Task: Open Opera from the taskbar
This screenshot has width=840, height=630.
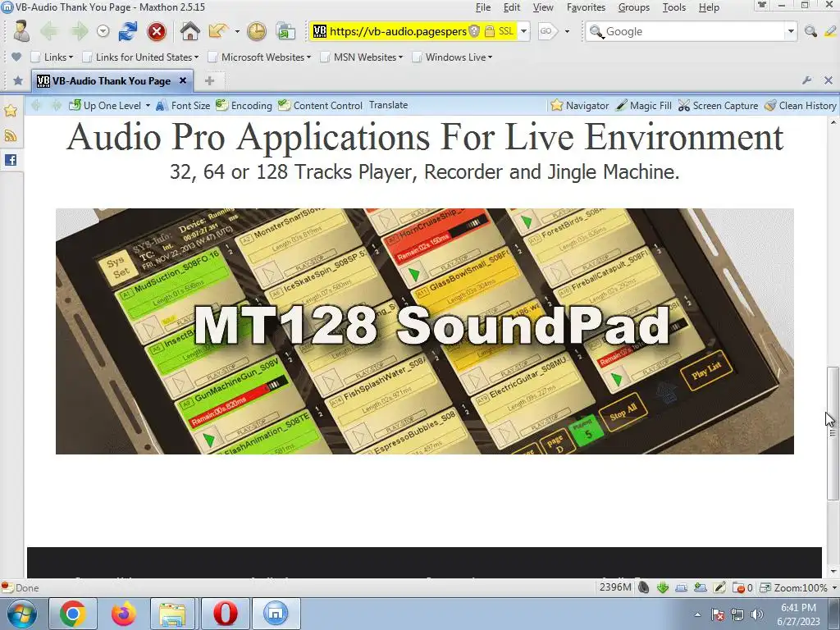Action: point(226,614)
